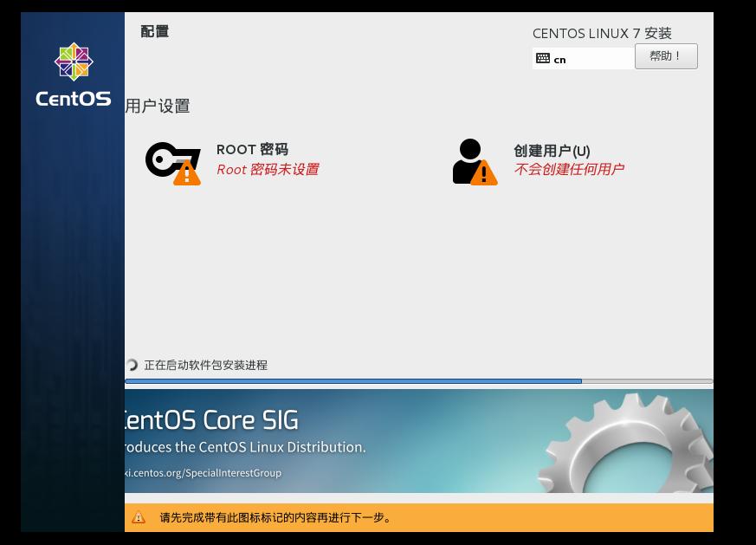Click the warning badge on the user icon
This screenshot has height=545, width=756.
(484, 173)
